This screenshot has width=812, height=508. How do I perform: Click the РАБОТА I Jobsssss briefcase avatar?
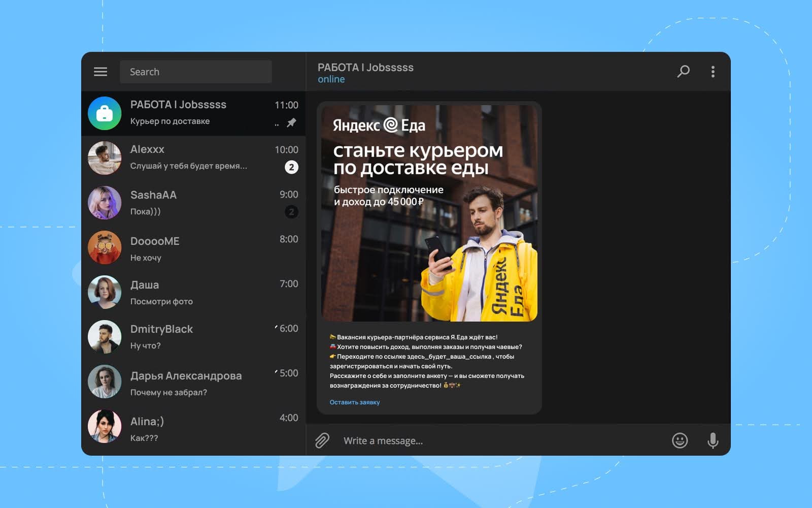point(105,113)
